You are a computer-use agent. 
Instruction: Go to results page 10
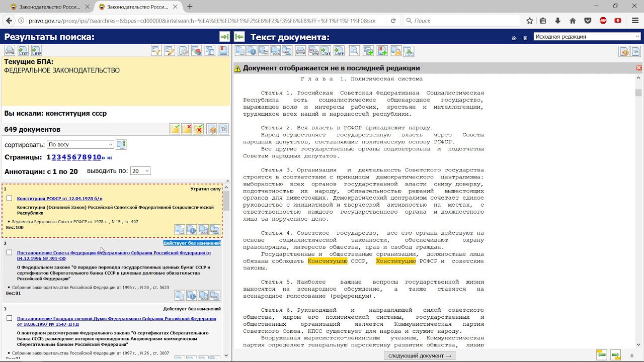coord(97,157)
